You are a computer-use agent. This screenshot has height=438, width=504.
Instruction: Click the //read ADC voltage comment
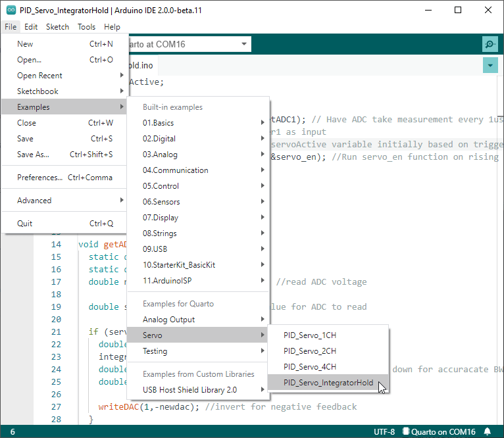(x=321, y=281)
